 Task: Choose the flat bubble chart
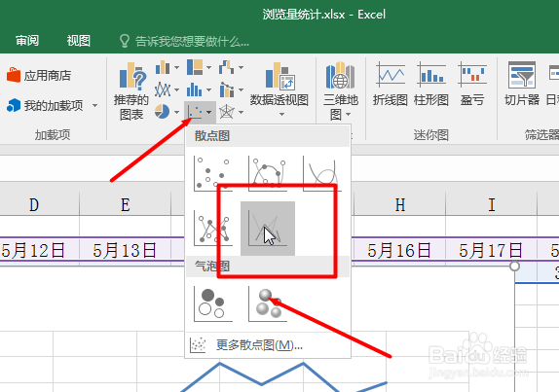pos(213,304)
